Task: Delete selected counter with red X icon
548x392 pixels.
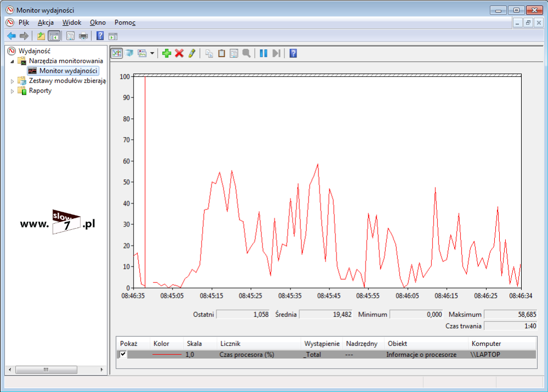Action: pyautogui.click(x=179, y=53)
